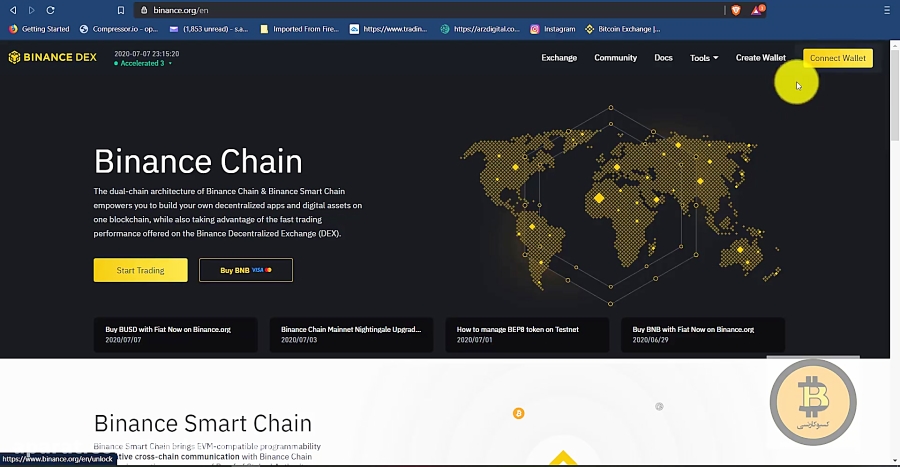
Task: Click the Binance Smart Chain heading
Action: [x=203, y=423]
